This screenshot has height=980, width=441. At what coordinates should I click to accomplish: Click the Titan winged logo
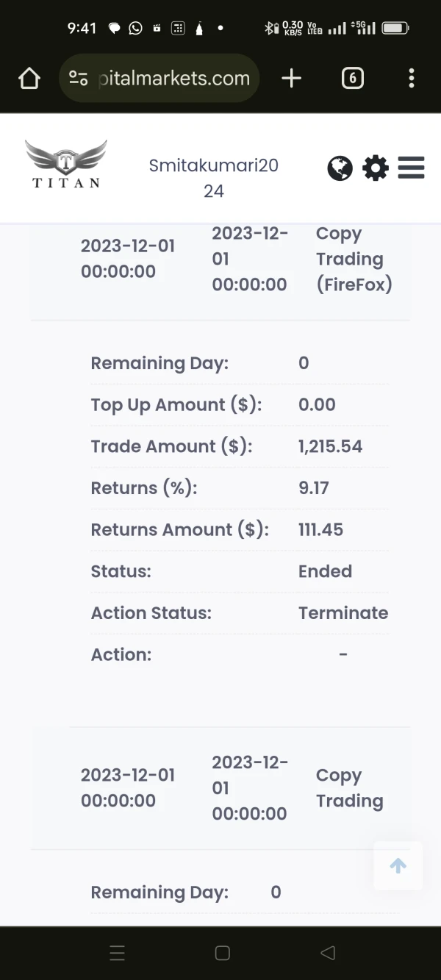tap(66, 164)
